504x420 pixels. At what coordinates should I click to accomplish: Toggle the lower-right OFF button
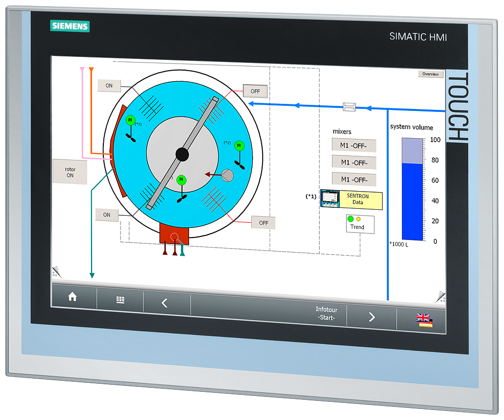pyautogui.click(x=263, y=222)
